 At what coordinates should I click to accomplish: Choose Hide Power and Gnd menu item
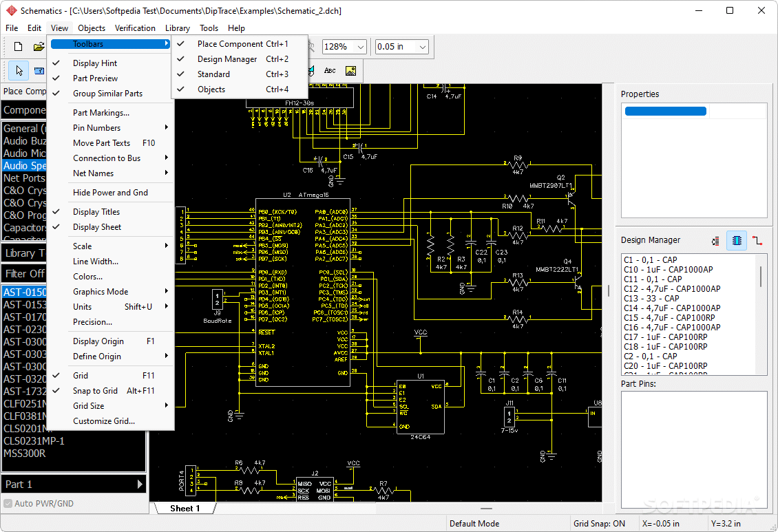pos(111,193)
